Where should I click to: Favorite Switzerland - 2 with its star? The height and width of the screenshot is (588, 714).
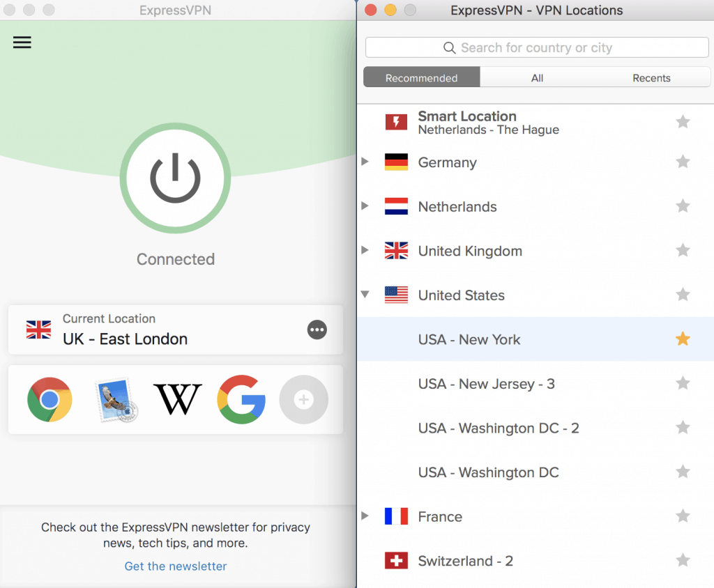pos(683,559)
